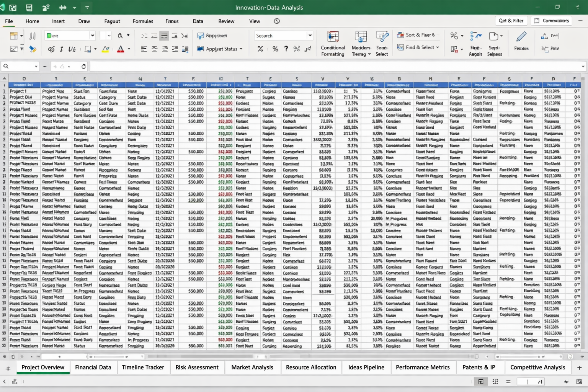Open the Formulas ribbon tab

pyautogui.click(x=143, y=21)
